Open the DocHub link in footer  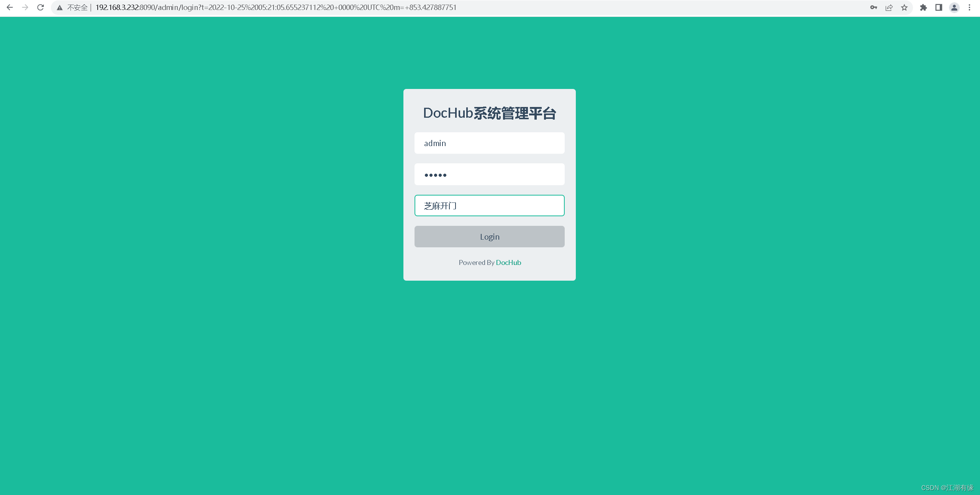(x=508, y=263)
